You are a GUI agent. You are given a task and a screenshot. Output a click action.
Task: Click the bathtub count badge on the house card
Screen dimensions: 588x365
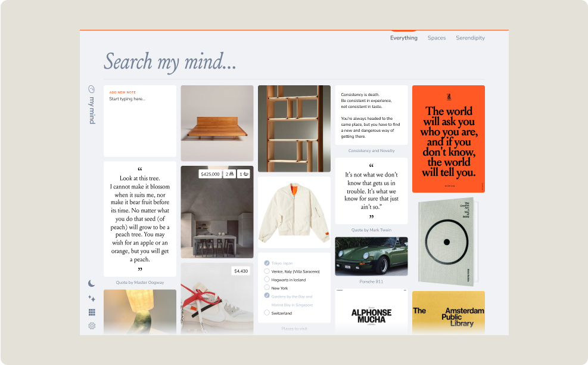[244, 174]
